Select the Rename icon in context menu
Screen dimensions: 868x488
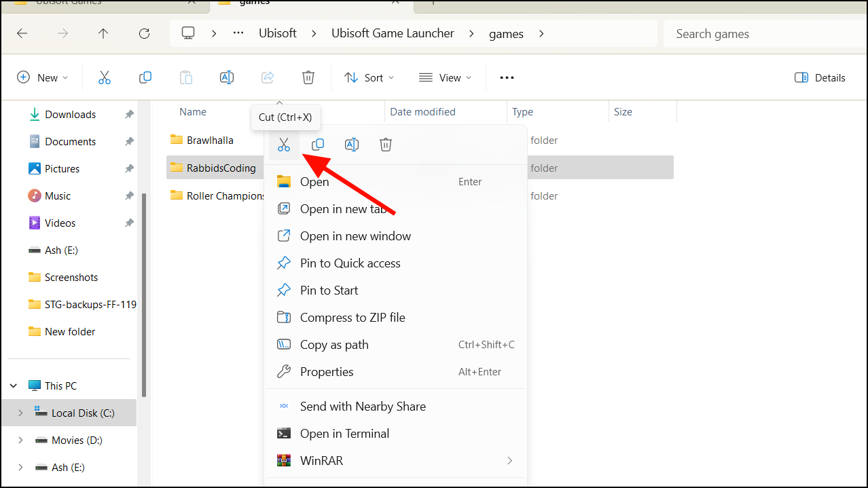tap(351, 144)
